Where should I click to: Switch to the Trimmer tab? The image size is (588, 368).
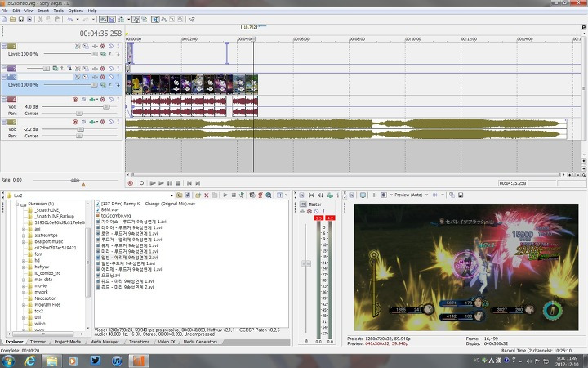pyautogui.click(x=38, y=342)
